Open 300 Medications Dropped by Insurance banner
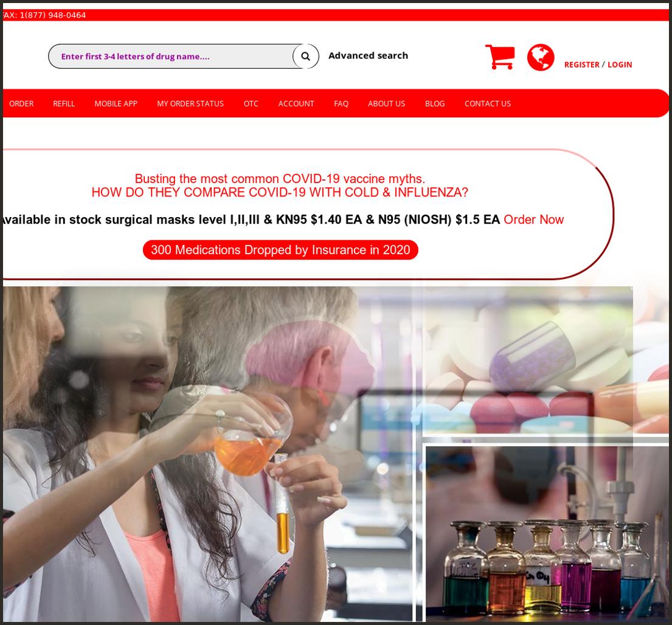 coord(280,249)
